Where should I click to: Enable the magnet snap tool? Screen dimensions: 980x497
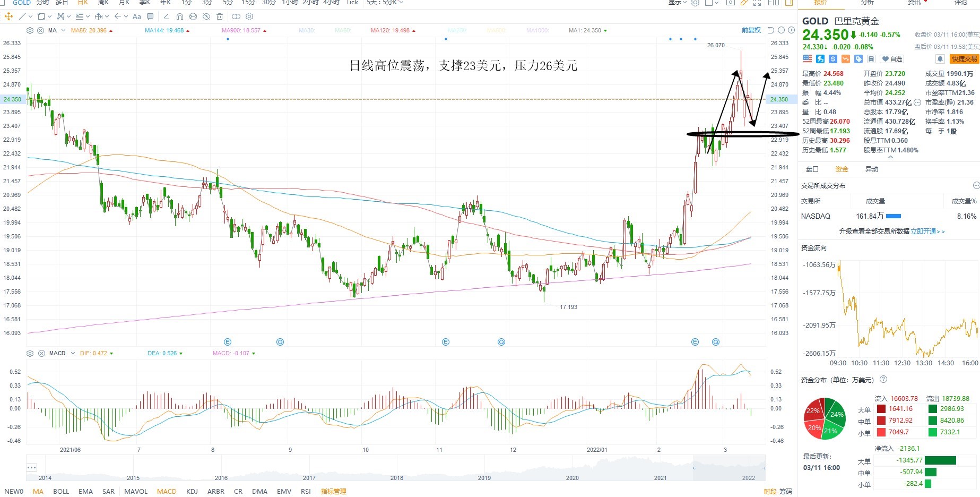pyautogui.click(x=180, y=16)
